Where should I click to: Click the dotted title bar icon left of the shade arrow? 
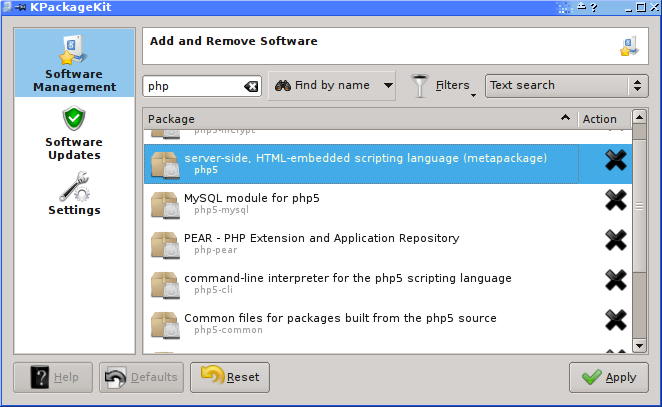coord(564,8)
